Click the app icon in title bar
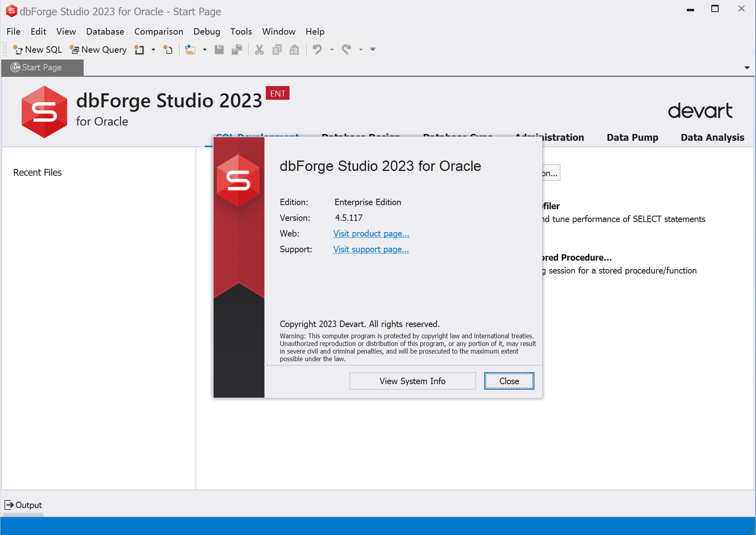756x535 pixels. (11, 11)
